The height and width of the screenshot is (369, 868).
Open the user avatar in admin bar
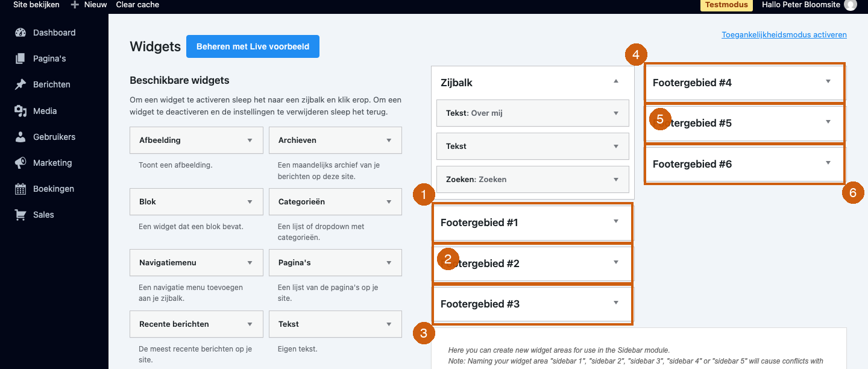point(851,5)
